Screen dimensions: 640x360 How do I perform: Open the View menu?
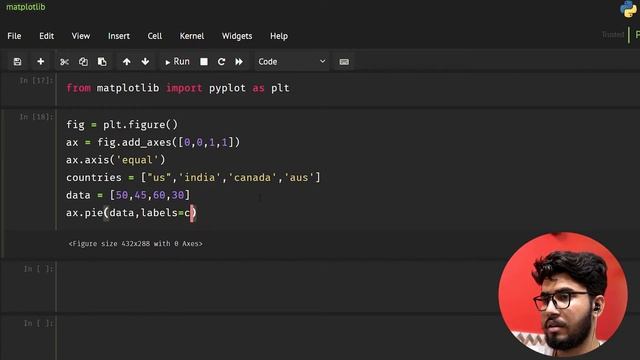point(81,36)
